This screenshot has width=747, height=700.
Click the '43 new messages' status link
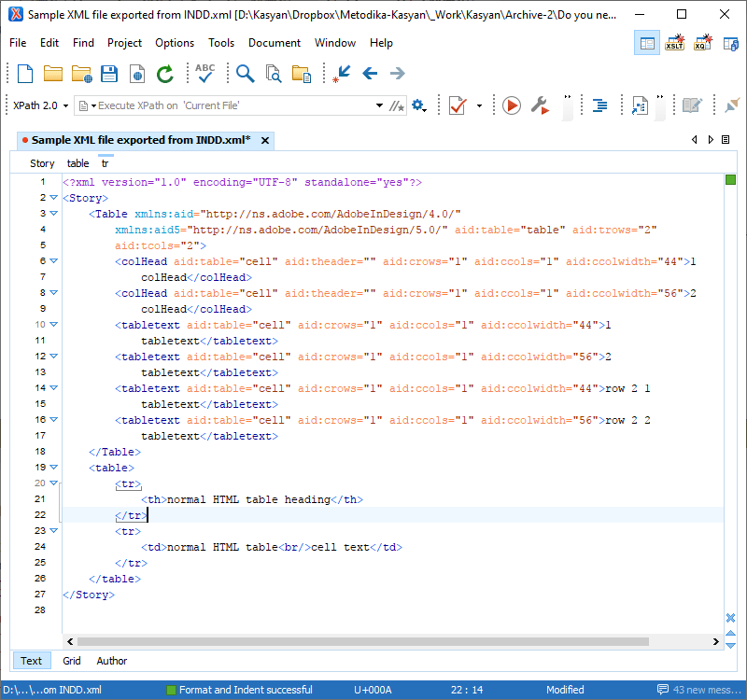click(699, 690)
